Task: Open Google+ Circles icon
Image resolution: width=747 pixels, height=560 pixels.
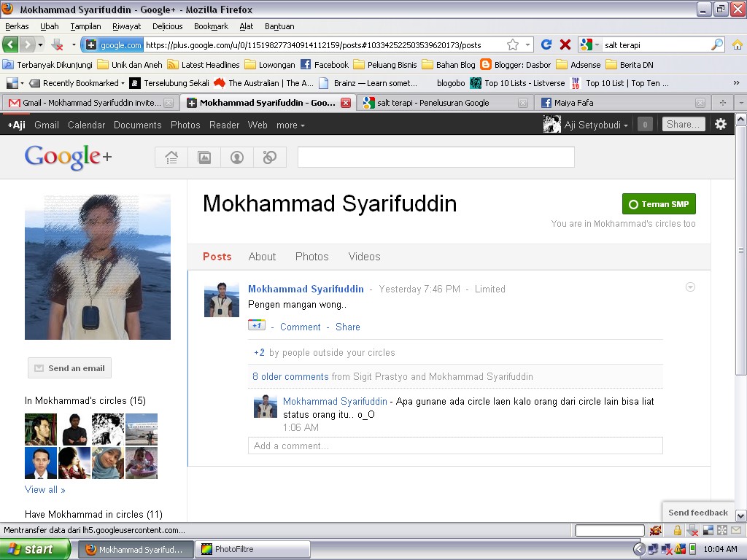Action: 270,157
